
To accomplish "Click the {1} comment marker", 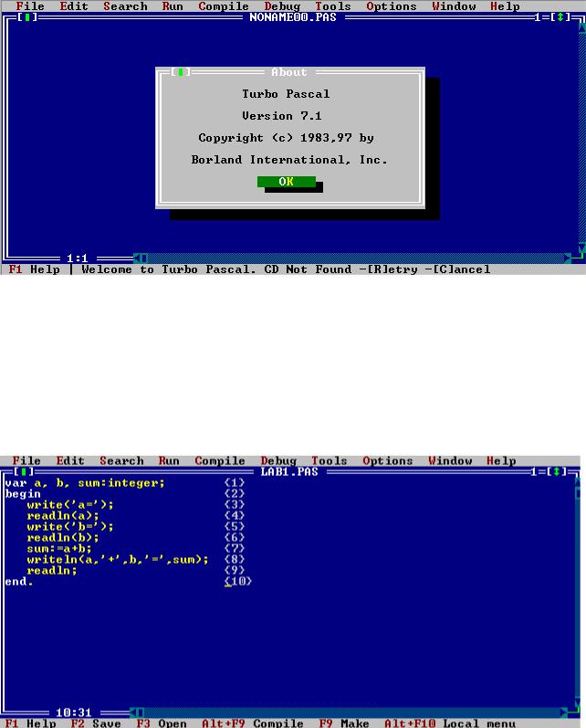I will pos(235,483).
